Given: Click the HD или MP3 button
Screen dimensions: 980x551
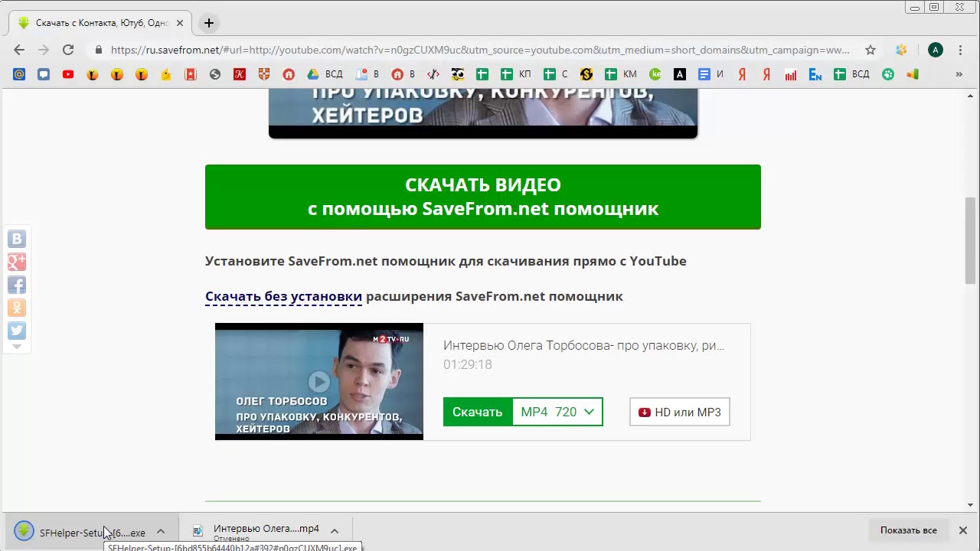Looking at the screenshot, I should click(679, 412).
